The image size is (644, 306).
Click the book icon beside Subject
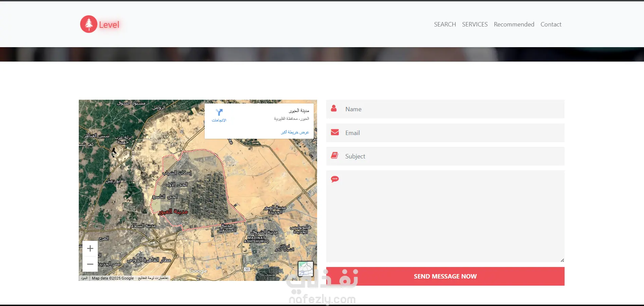[x=334, y=155]
